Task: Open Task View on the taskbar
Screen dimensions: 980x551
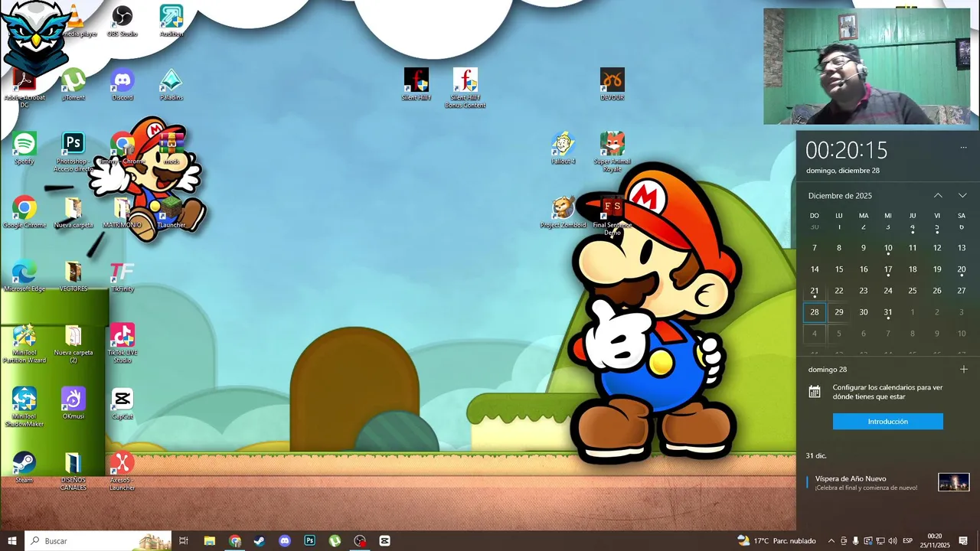Action: 184,541
